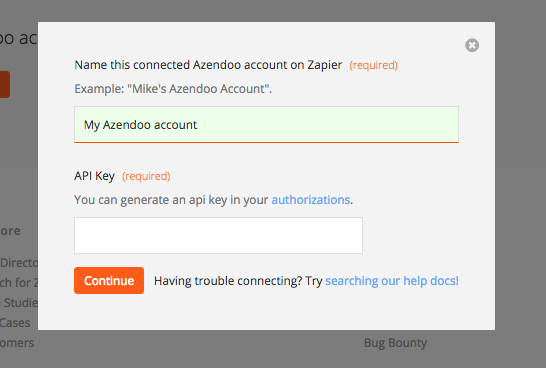The image size is (546, 368).
Task: Click the cut-off 'ore' footer heading
Action: tap(10, 231)
